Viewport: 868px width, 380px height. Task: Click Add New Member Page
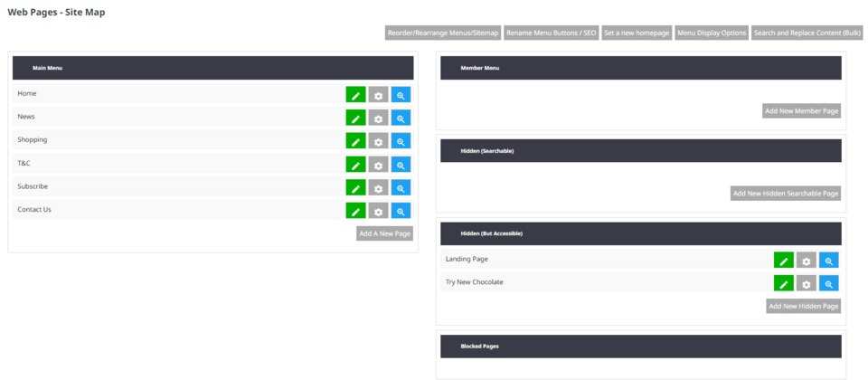click(801, 111)
